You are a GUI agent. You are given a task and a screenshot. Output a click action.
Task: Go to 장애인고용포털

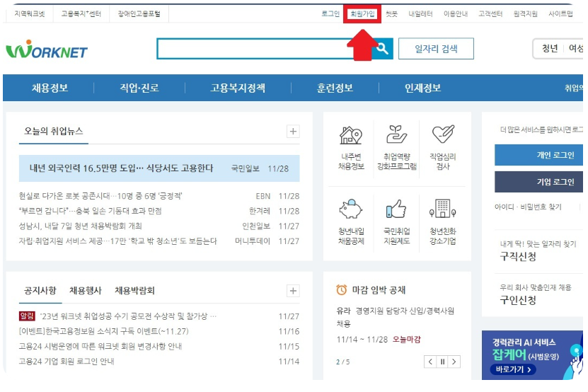[x=139, y=14]
